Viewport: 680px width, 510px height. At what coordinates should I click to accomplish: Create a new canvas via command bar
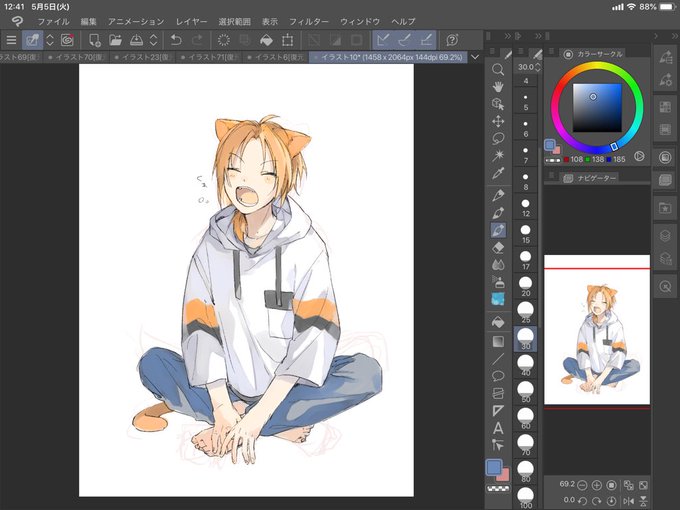pyautogui.click(x=94, y=40)
